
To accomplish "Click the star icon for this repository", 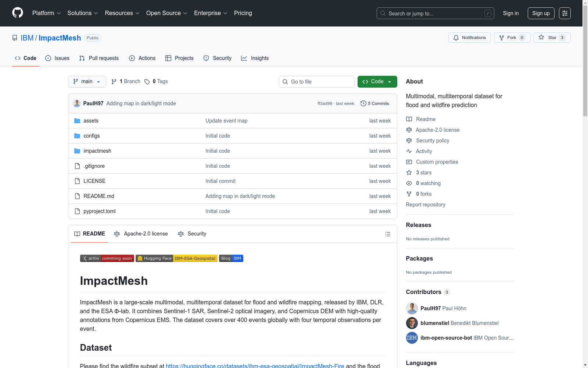I will (x=541, y=37).
